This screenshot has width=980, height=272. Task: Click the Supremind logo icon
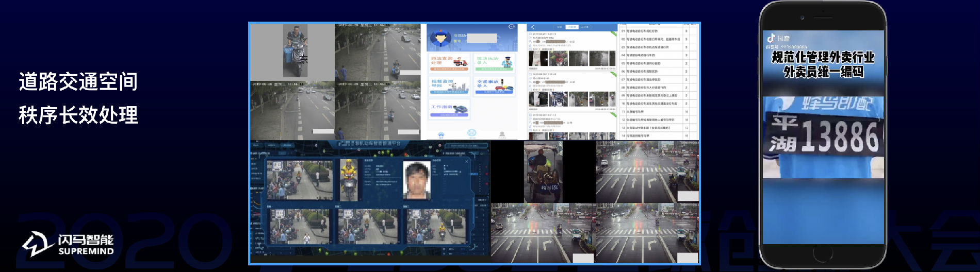(x=37, y=244)
